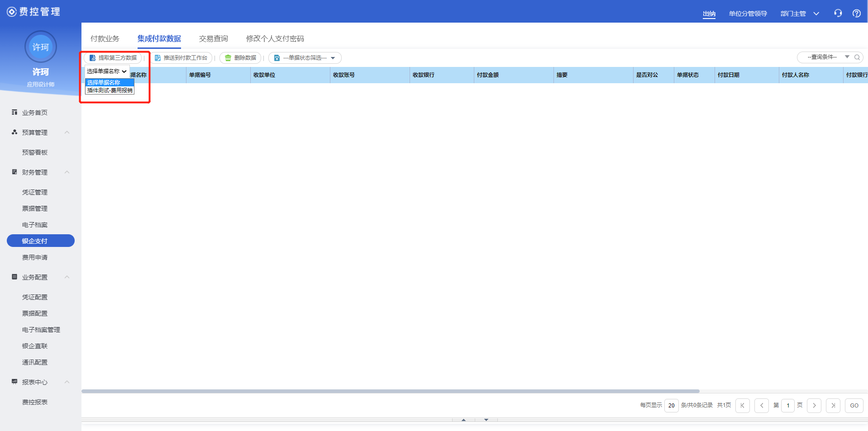The image size is (868, 431).
Task: Click the down triangle on bottom splitter
Action: click(486, 420)
